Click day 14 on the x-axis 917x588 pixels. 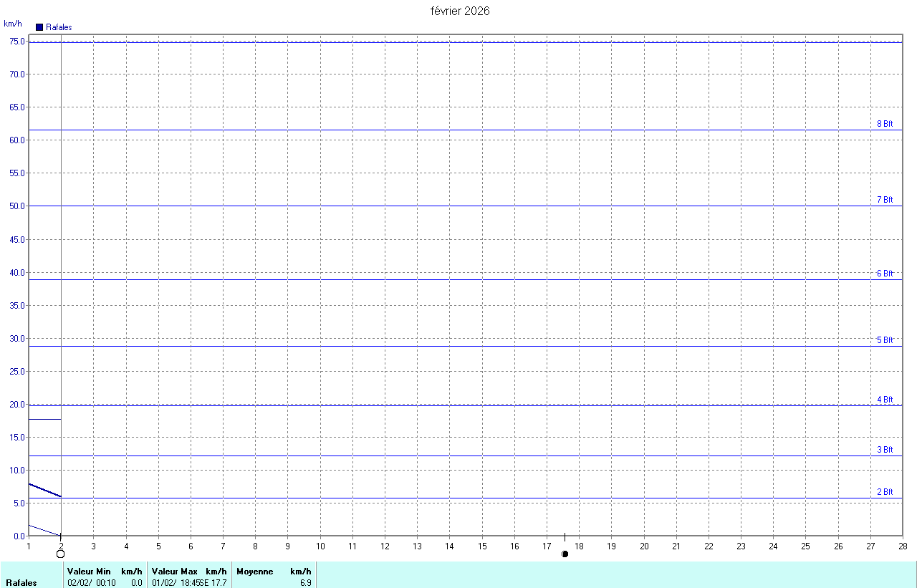449,546
